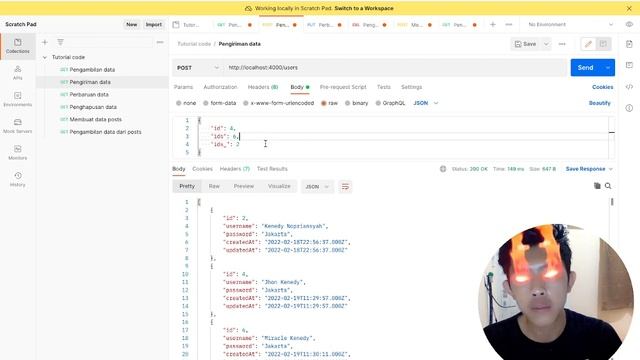This screenshot has width=640, height=360.
Task: Click the plus icon to create collection
Action: [x=45, y=42]
